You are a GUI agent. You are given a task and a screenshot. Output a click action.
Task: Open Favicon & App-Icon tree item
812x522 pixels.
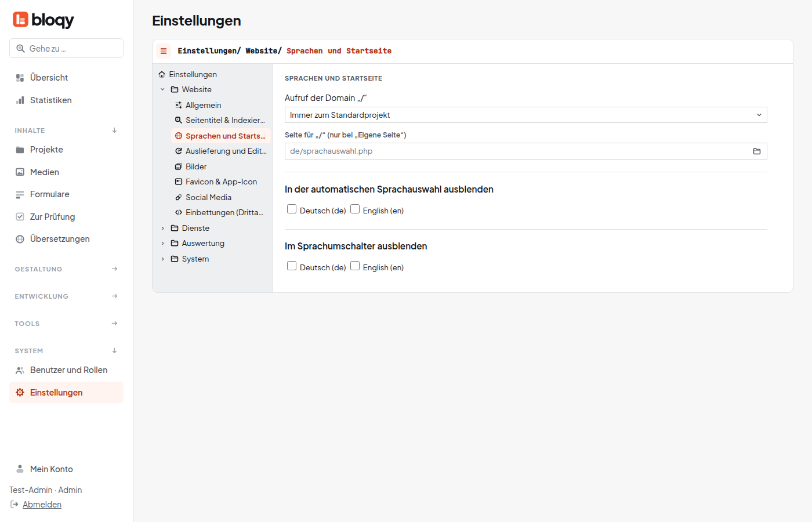(x=221, y=182)
